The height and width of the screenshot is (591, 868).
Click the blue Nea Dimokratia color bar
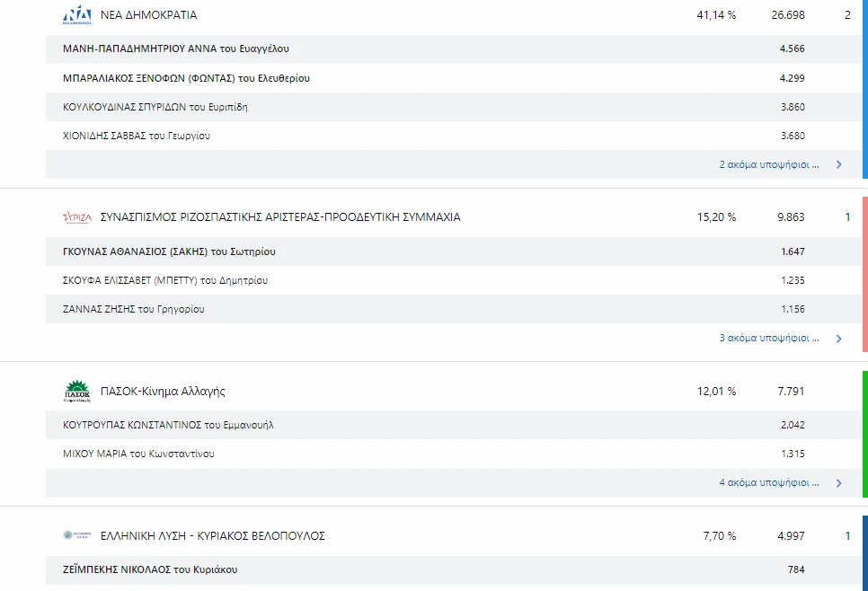(864, 90)
